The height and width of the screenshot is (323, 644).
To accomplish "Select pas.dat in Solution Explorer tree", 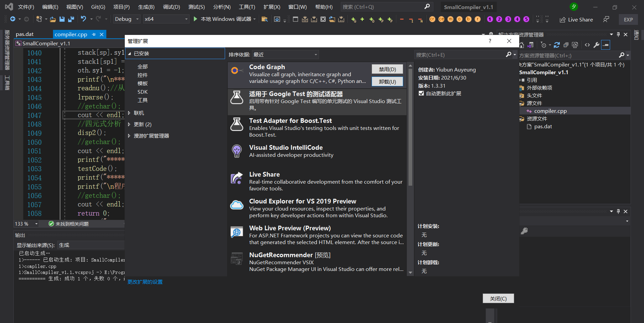I will (543, 126).
